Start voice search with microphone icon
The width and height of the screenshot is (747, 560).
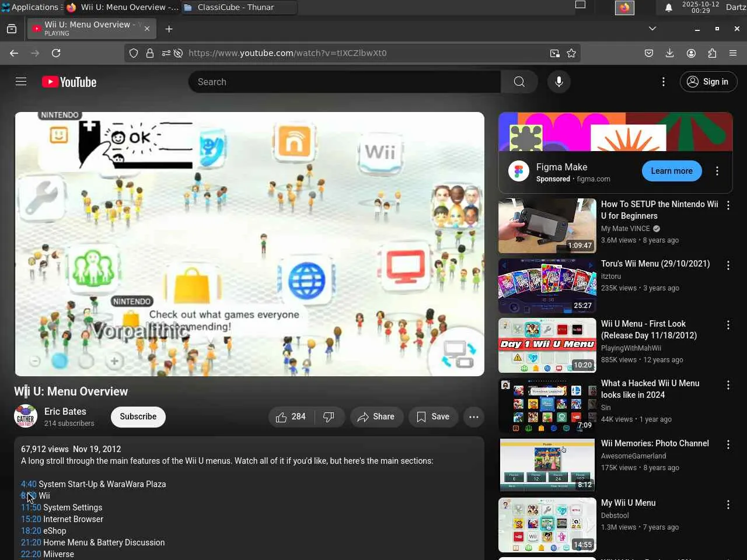(559, 82)
